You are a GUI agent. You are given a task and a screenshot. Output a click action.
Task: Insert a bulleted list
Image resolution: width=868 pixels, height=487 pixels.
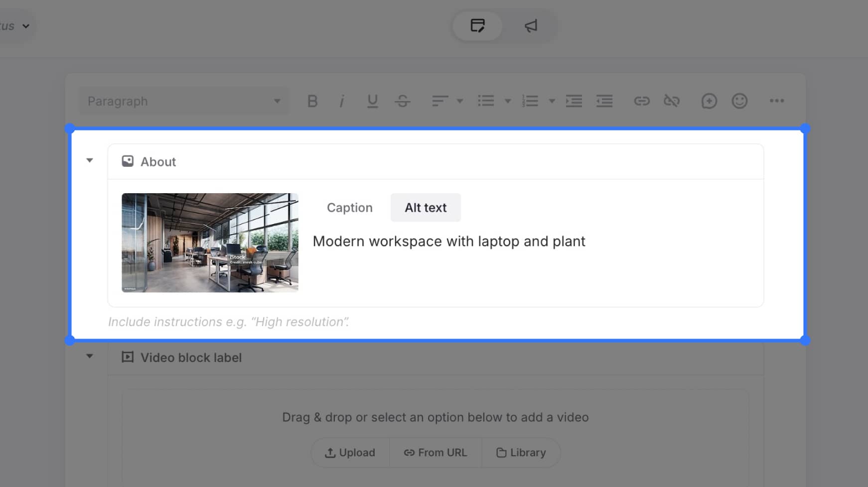(x=486, y=101)
